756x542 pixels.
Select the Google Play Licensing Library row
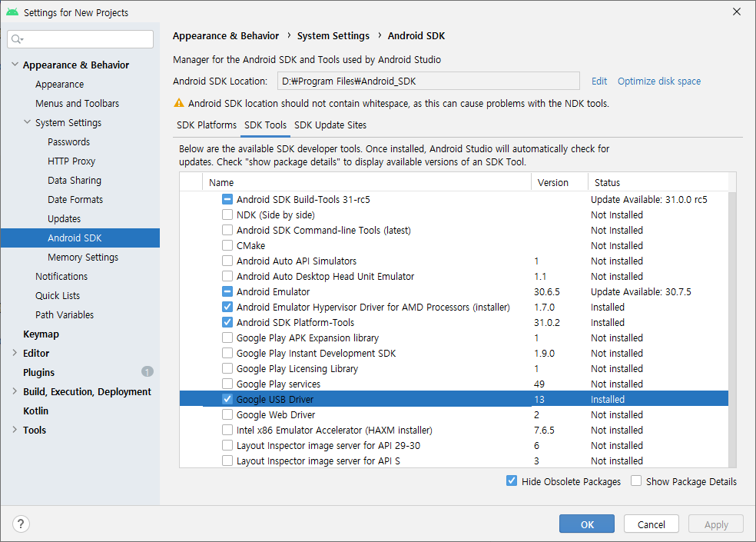(454, 369)
